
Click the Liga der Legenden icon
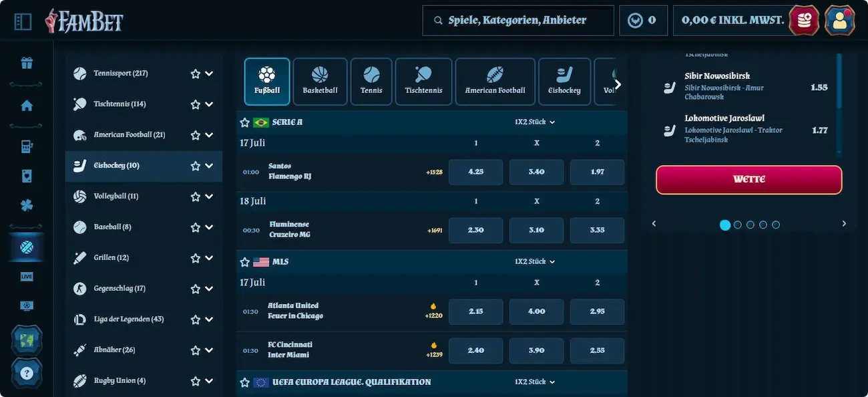point(80,319)
